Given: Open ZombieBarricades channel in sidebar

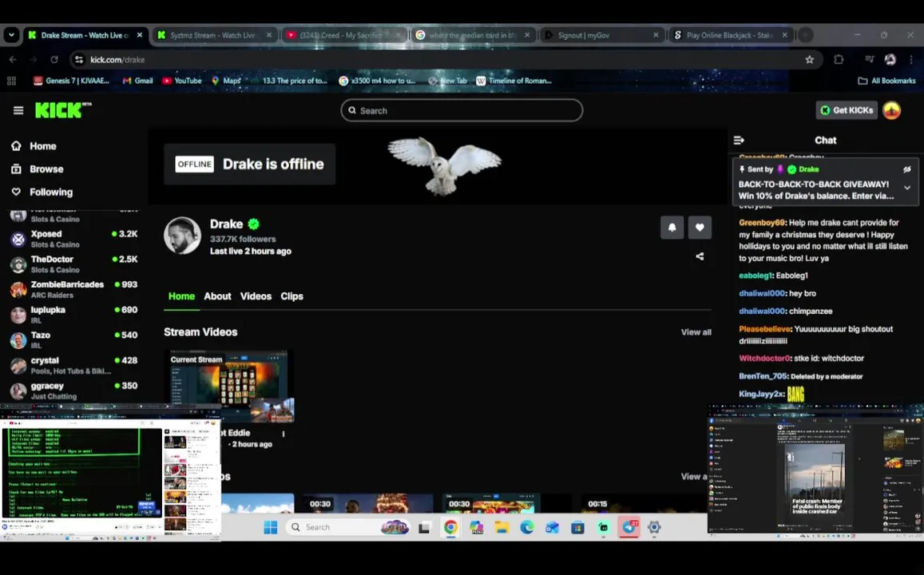Looking at the screenshot, I should (73, 289).
